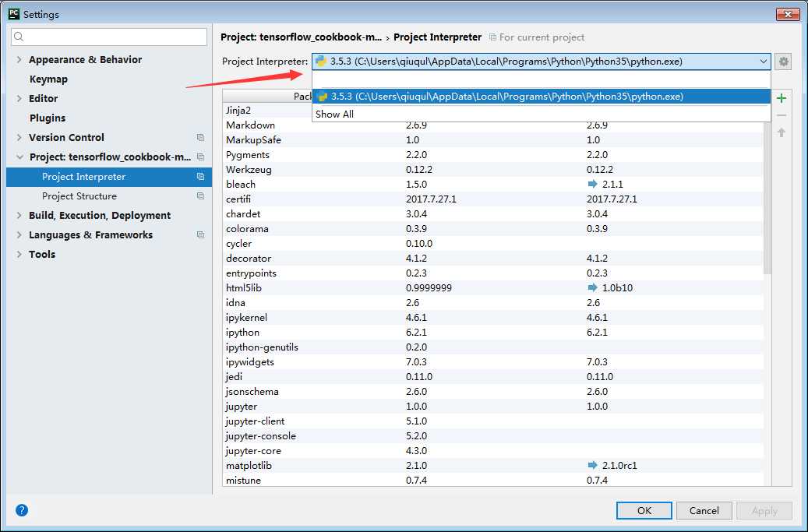Select the decorator package row
The height and width of the screenshot is (532, 808).
point(493,258)
